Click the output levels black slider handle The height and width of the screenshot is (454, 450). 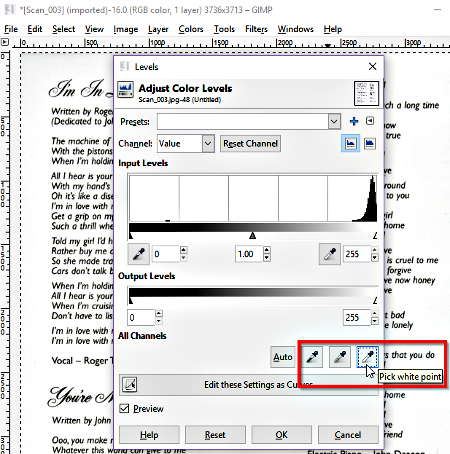click(x=131, y=301)
